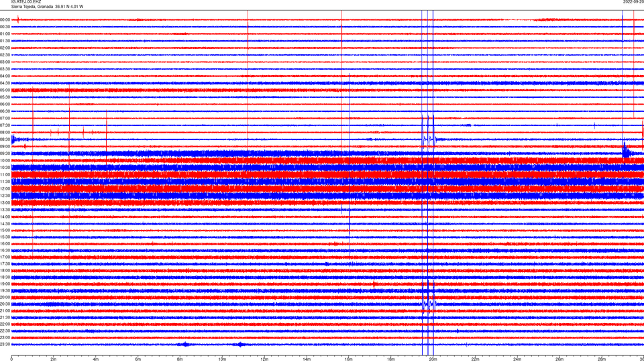The width and height of the screenshot is (644, 362).
Task: Click the 07:30 row label
Action: tap(5, 125)
